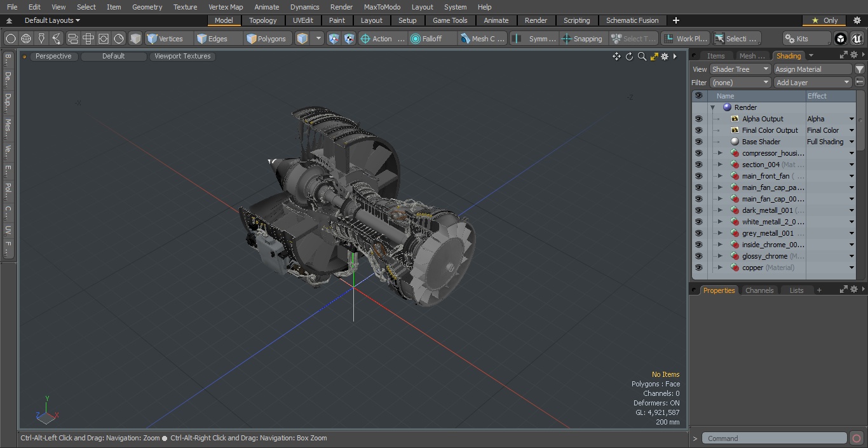Viewport: 868px width, 448px height.
Task: Click the viewport zoom magnifier icon
Action: [642, 57]
